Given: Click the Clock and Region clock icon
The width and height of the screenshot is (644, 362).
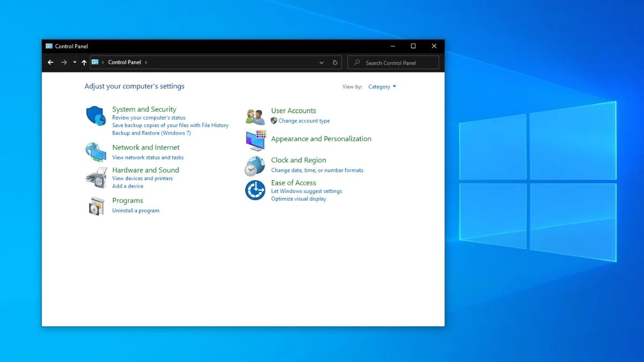Looking at the screenshot, I should [253, 166].
